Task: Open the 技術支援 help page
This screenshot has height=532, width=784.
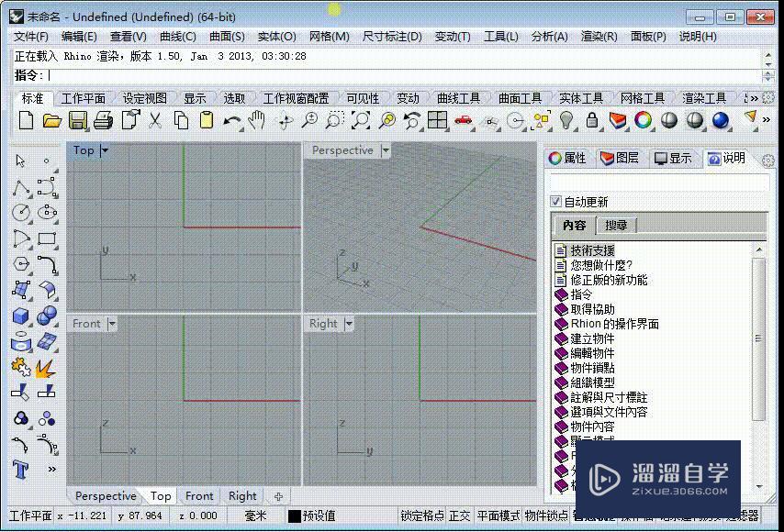Action: coord(592,250)
